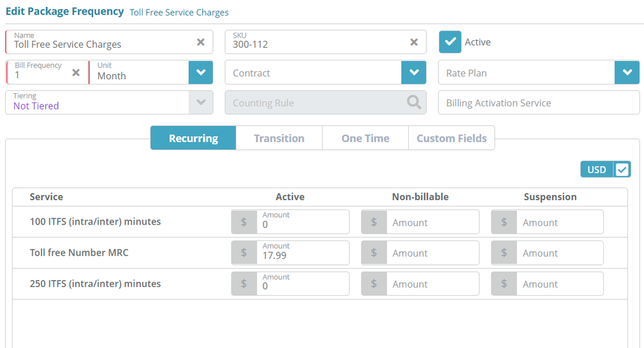The height and width of the screenshot is (348, 644).
Task: Click Suspension Amount field for 100 ITFS minutes
Action: click(559, 222)
